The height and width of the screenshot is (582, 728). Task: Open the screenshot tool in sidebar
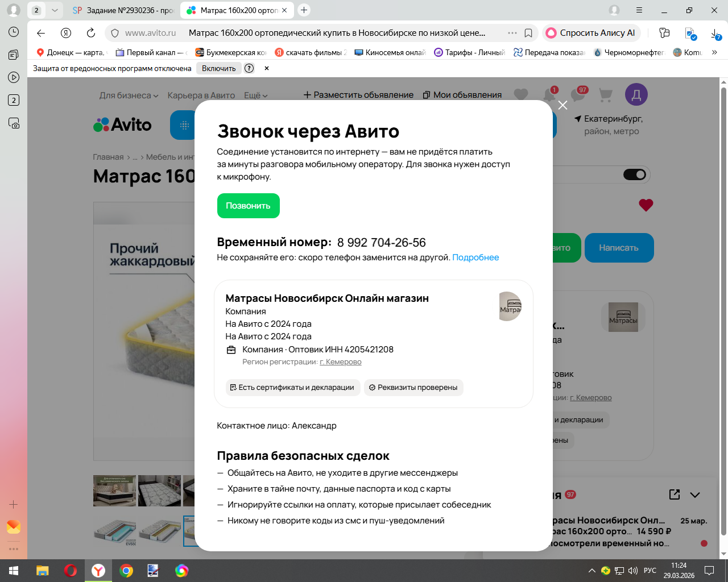point(14,123)
